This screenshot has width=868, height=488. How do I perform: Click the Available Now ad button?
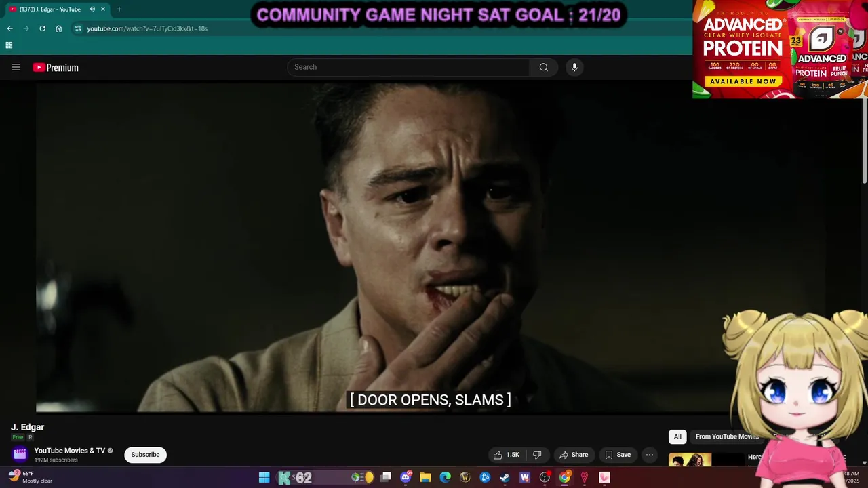[x=743, y=81]
